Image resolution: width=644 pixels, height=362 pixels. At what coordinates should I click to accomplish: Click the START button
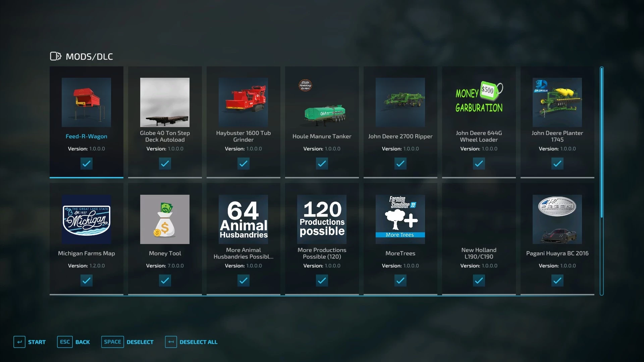(x=30, y=342)
